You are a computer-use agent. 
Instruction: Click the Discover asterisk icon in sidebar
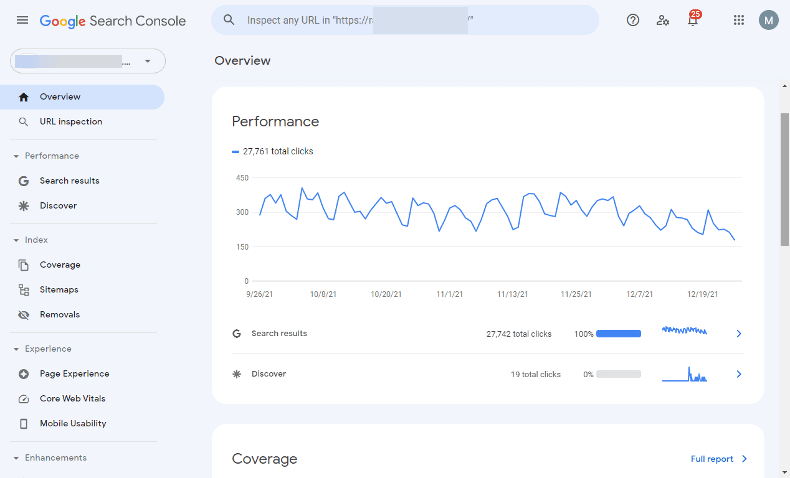(23, 206)
